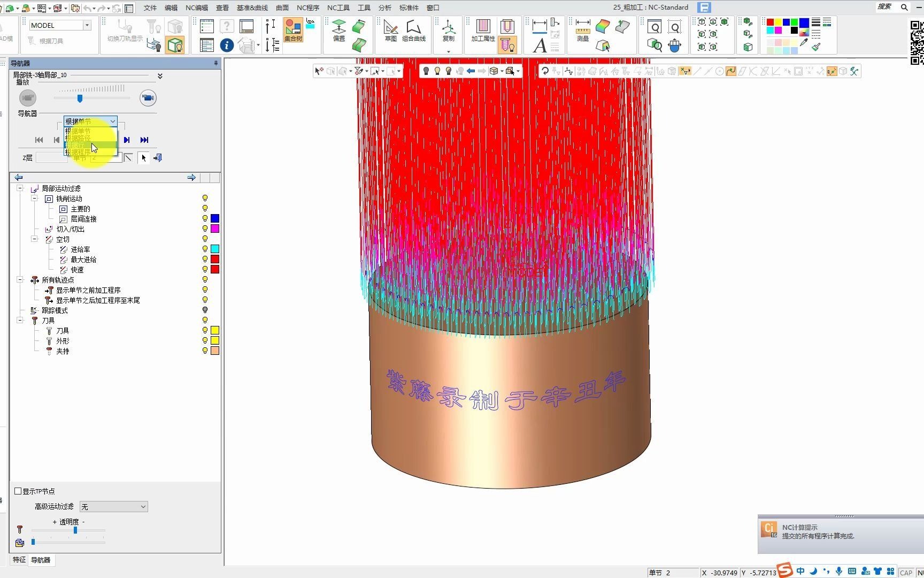The image size is (924, 578).
Task: Open the MODEL combo box dropdown
Action: tap(87, 25)
